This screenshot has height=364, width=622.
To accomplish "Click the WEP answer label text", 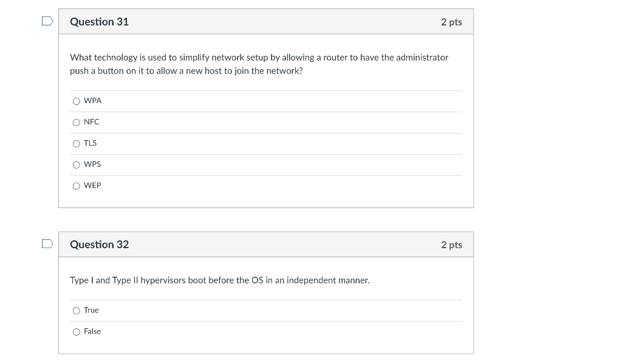I will [x=92, y=186].
